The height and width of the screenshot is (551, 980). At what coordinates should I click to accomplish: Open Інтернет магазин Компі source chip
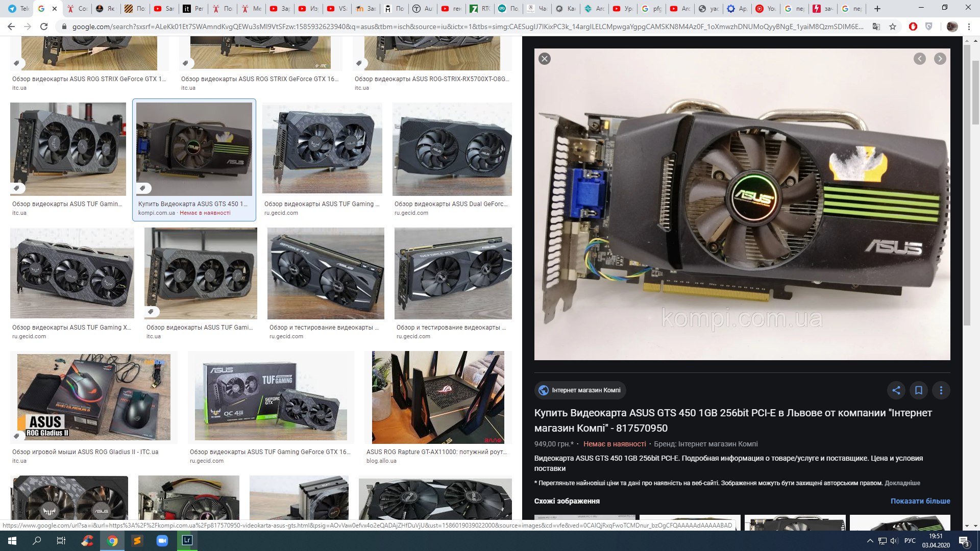tap(580, 390)
